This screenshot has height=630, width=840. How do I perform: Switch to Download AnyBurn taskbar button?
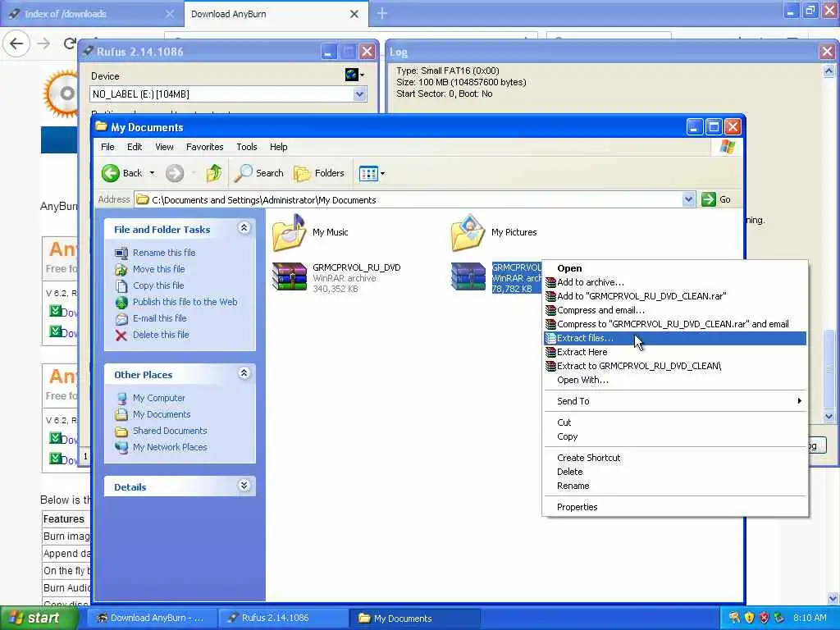(153, 619)
